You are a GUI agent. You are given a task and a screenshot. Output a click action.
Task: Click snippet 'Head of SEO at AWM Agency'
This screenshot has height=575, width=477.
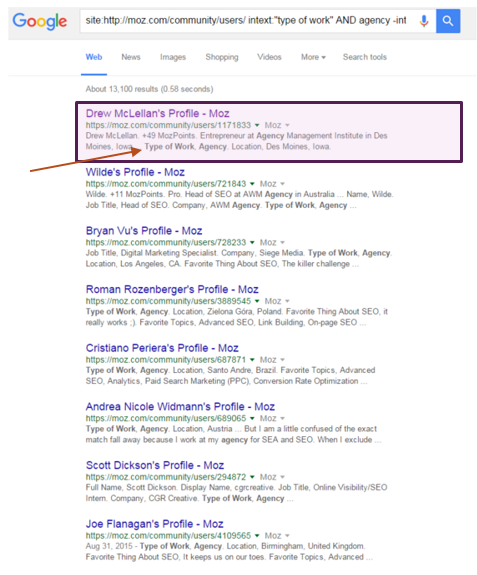pos(239,194)
